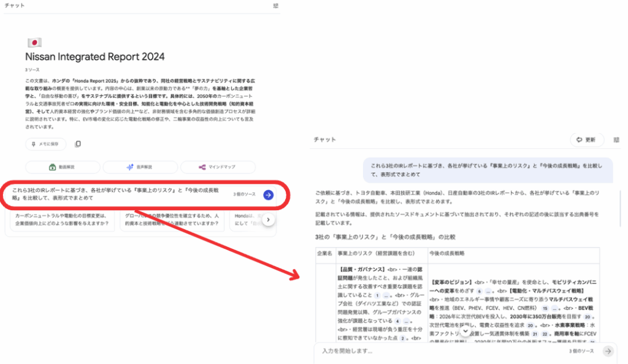Image resolution: width=628 pixels, height=364 pixels.
Task: Click the 入力を開始します input field
Action: [x=429, y=351]
